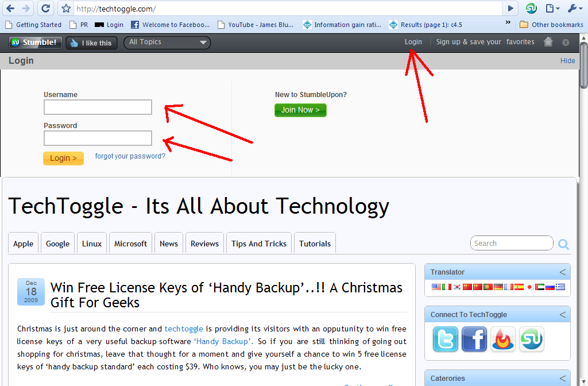This screenshot has width=588, height=386.
Task: Translate using the Greek flag
Action: tap(560, 287)
